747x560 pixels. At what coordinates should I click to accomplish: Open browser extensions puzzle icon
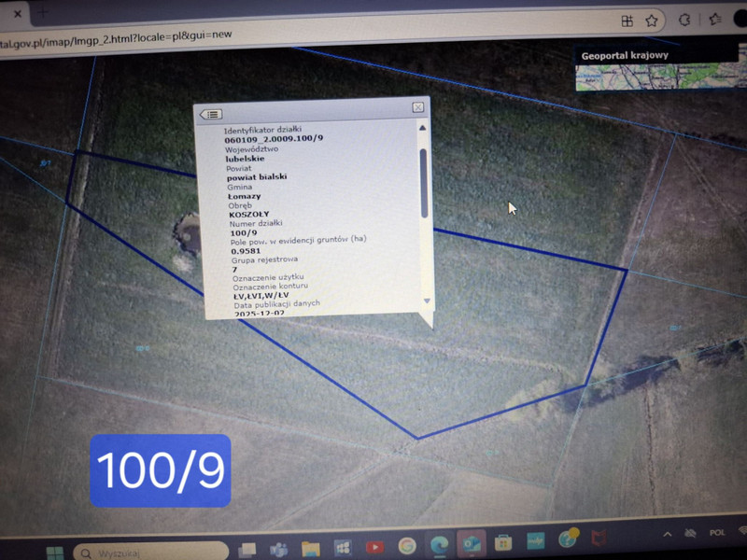point(684,21)
